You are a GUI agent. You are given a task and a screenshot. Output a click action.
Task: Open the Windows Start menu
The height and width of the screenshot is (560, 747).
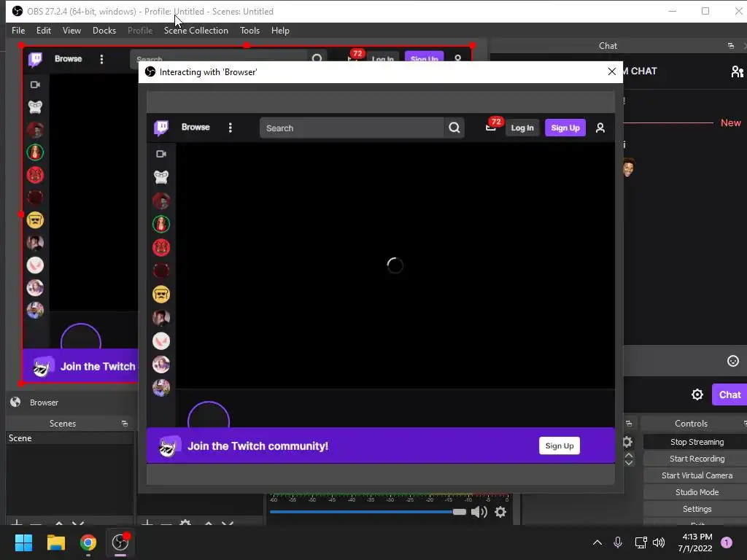coord(23,542)
